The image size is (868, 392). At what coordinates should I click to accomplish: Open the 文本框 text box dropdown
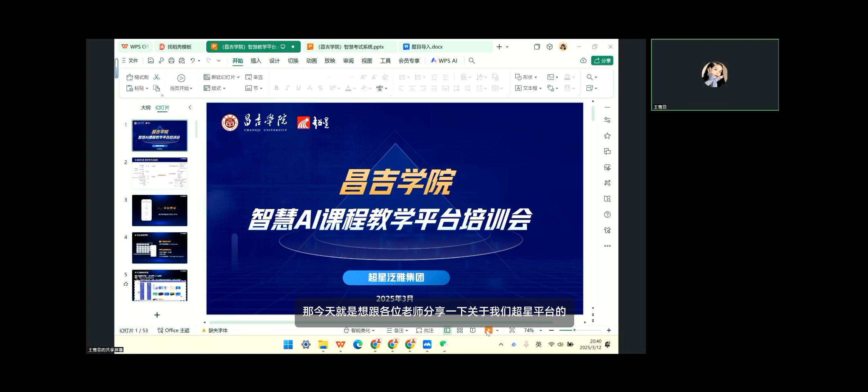tap(540, 88)
